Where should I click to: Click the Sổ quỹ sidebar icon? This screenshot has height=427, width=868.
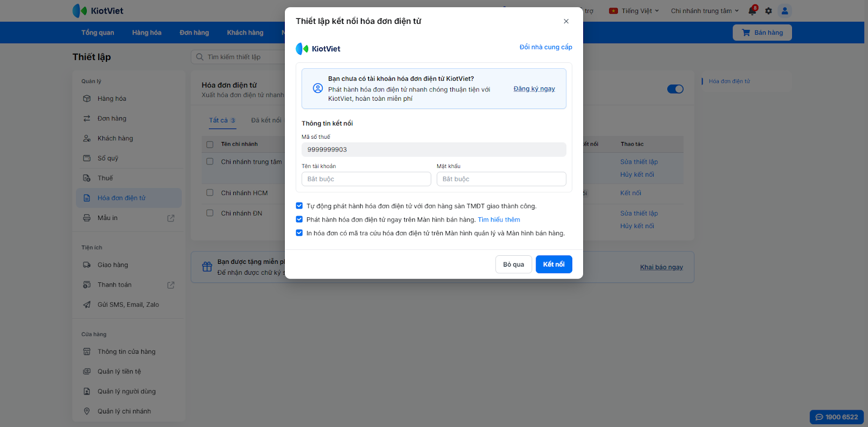(x=87, y=158)
